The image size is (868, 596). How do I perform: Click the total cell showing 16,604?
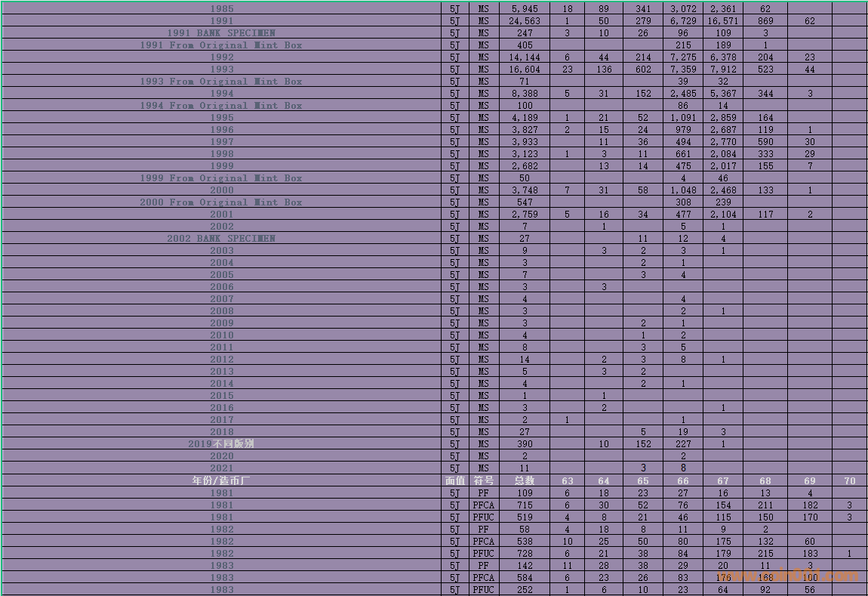525,69
